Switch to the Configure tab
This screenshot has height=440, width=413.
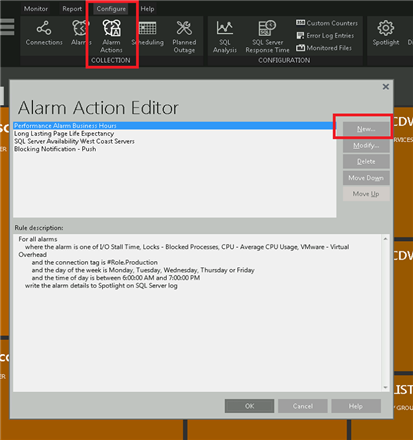coord(111,9)
